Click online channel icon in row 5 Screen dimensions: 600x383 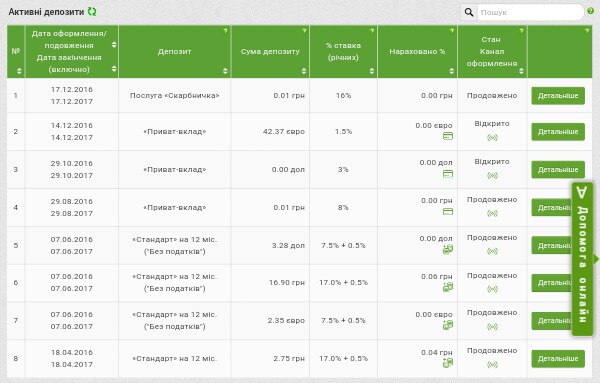point(492,251)
